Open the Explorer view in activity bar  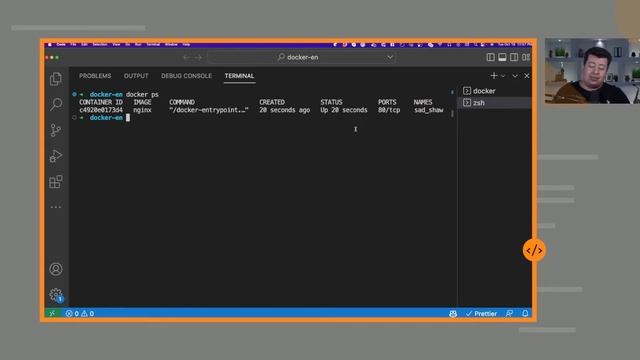(56, 78)
